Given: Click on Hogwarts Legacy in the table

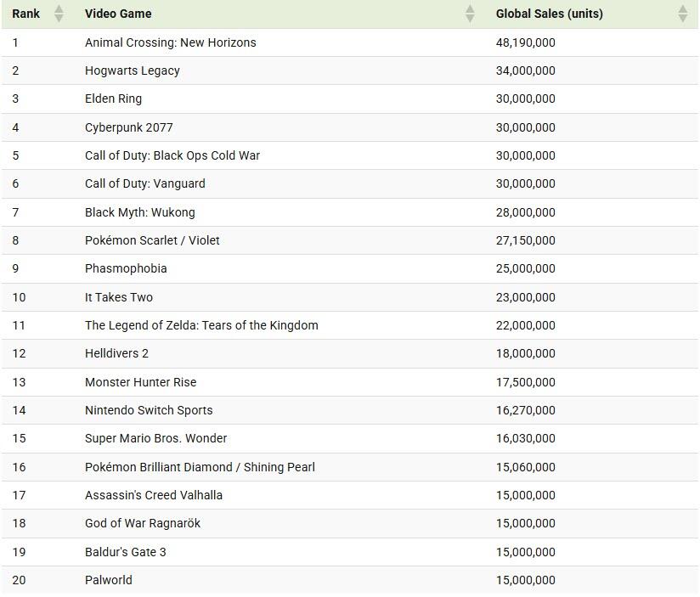Looking at the screenshot, I should tap(132, 70).
